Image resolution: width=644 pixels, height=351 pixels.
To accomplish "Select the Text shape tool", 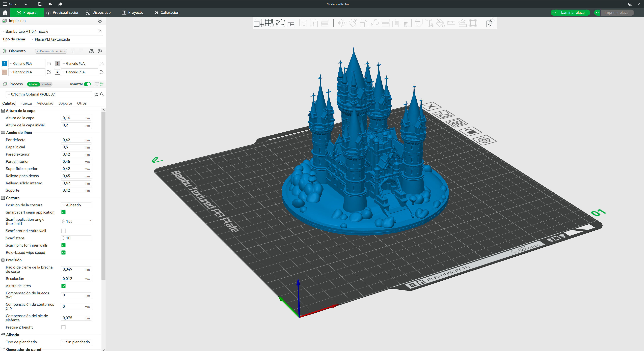I will (429, 23).
